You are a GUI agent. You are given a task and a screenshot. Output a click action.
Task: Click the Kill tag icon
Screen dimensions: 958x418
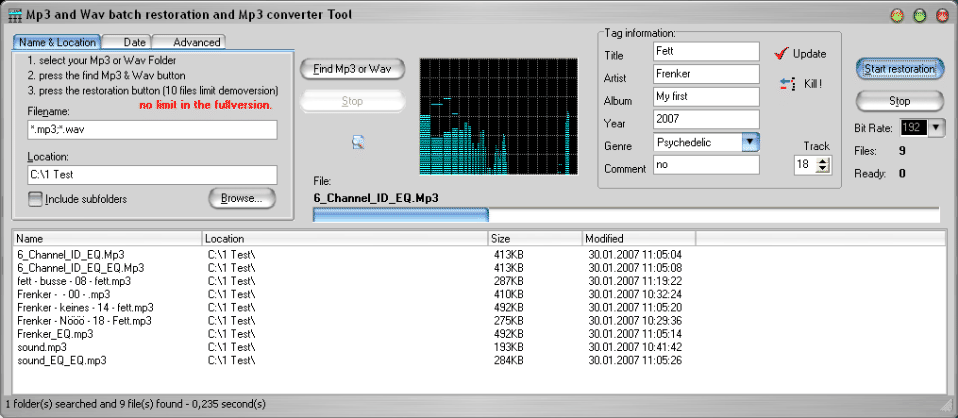point(785,82)
